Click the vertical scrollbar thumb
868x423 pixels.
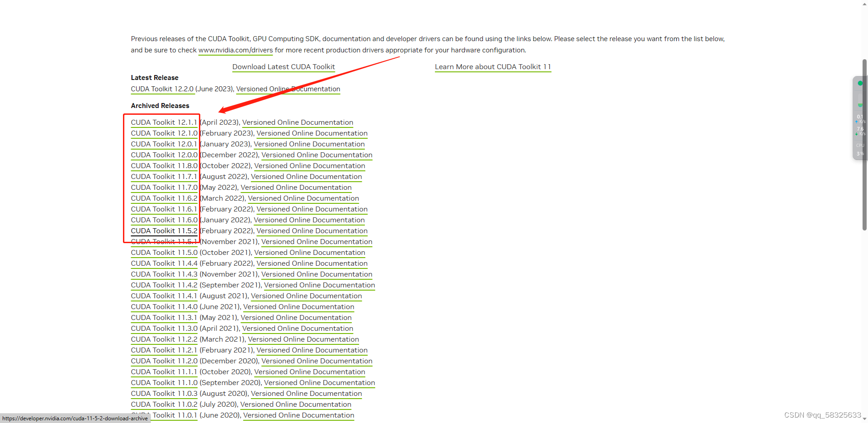[864, 145]
